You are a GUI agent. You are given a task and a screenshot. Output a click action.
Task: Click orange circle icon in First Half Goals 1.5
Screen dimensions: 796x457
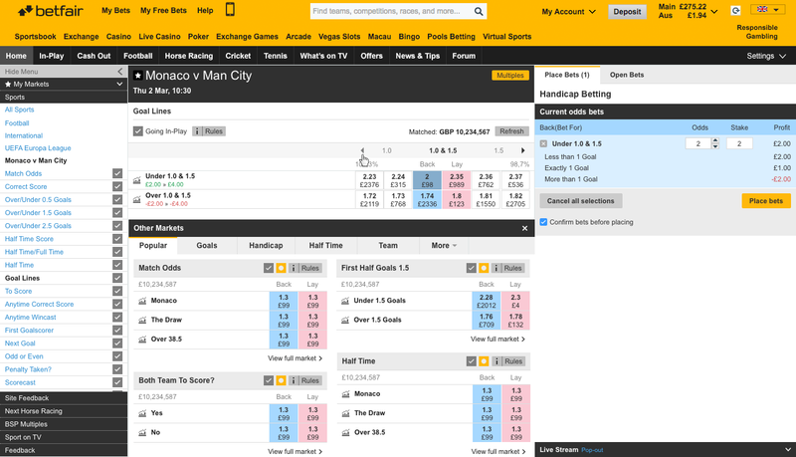(483, 268)
